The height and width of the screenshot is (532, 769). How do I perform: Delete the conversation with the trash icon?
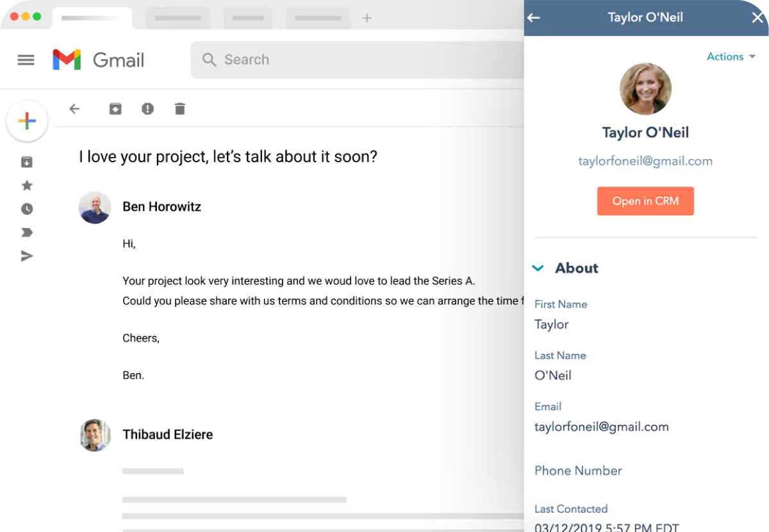[x=180, y=109]
